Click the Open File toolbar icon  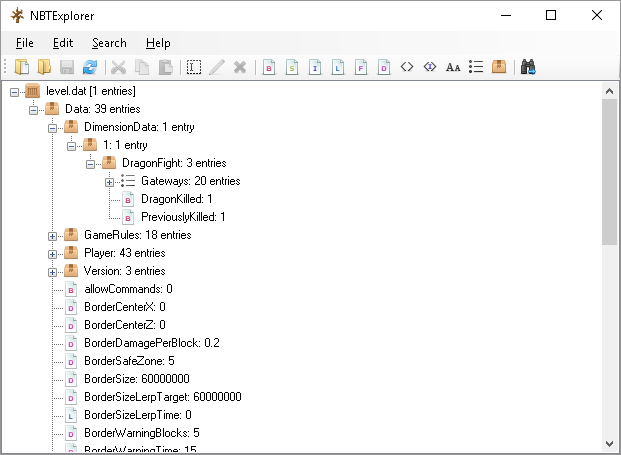tap(22, 67)
